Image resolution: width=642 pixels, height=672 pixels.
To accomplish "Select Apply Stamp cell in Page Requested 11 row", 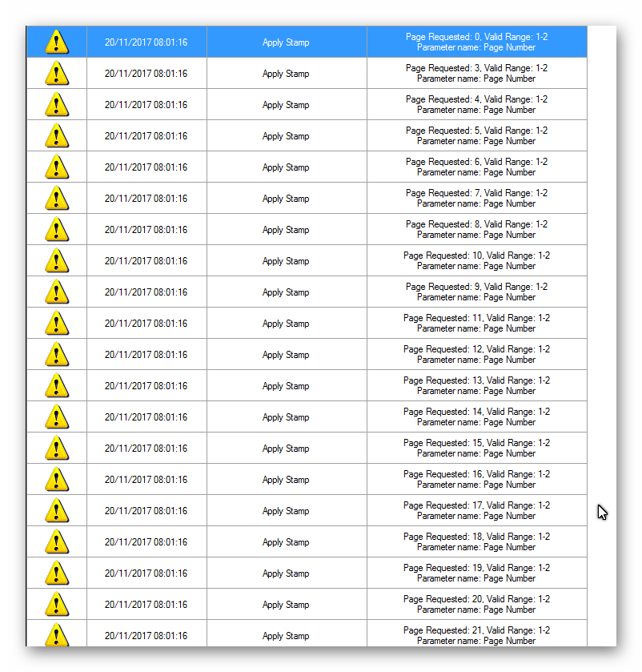I will pos(286,323).
